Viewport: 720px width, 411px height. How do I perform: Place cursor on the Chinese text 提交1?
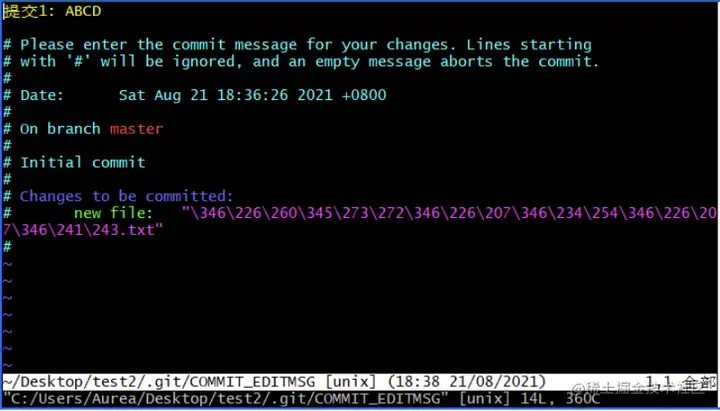pyautogui.click(x=28, y=11)
